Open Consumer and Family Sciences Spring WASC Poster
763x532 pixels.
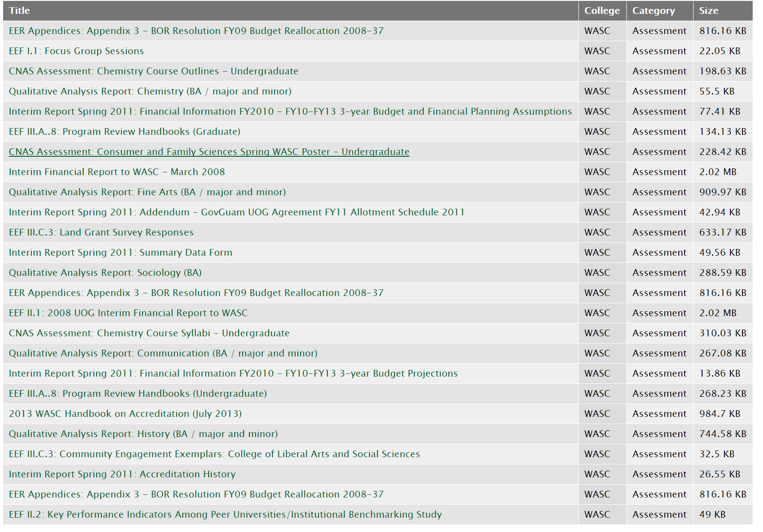(x=209, y=152)
